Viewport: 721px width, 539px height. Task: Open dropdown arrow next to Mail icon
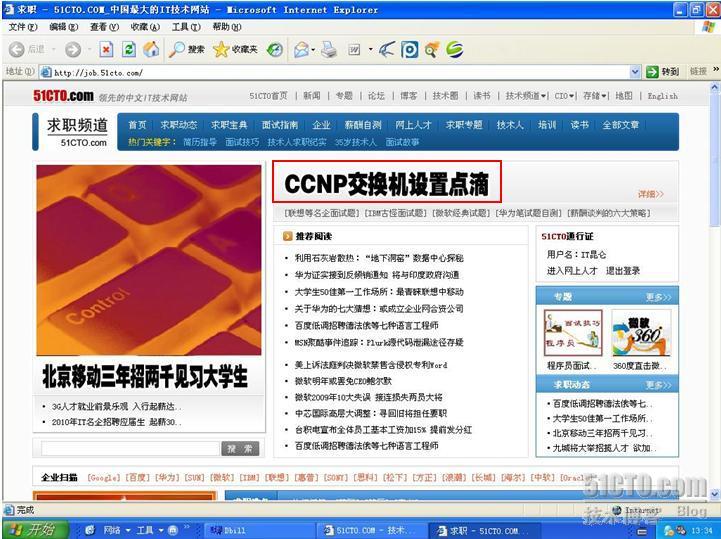[x=313, y=49]
